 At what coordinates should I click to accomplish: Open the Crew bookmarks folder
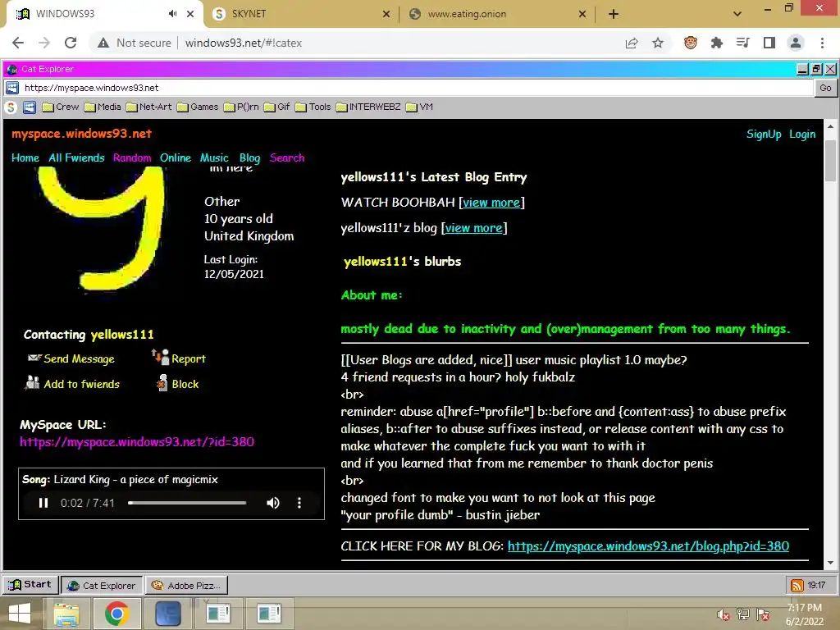61,107
